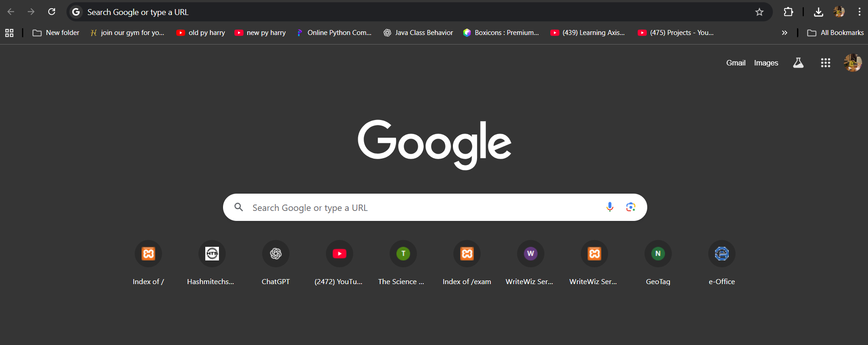Screen dimensions: 868x345
Task: Open Chrome three-dot menu
Action: [859, 12]
